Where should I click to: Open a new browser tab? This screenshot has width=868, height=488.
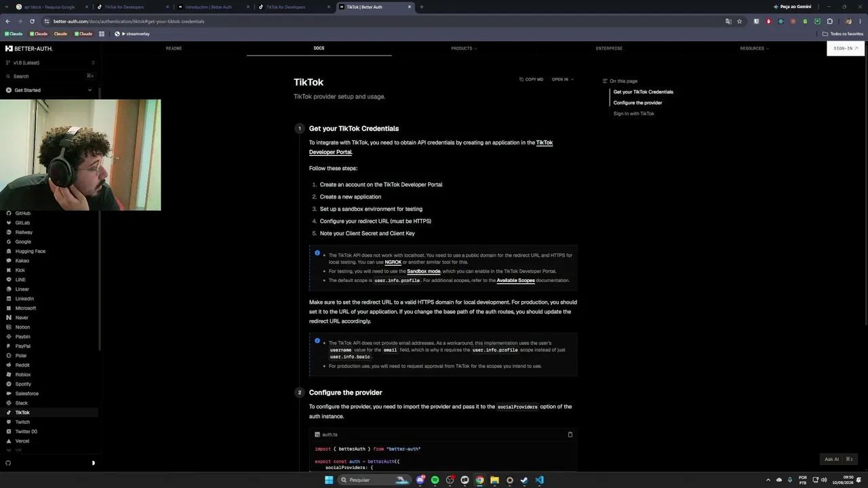(x=421, y=7)
